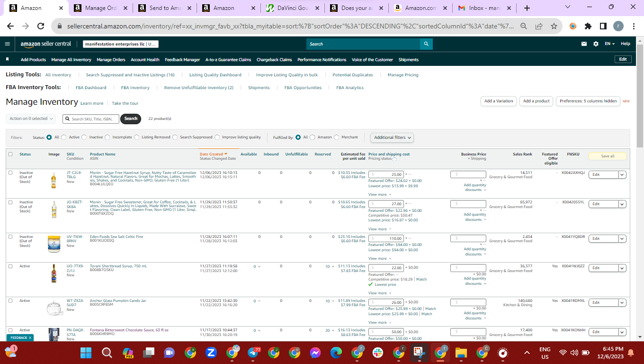This screenshot has height=364, width=644.
Task: Click the SKU search input field
Action: (x=91, y=119)
